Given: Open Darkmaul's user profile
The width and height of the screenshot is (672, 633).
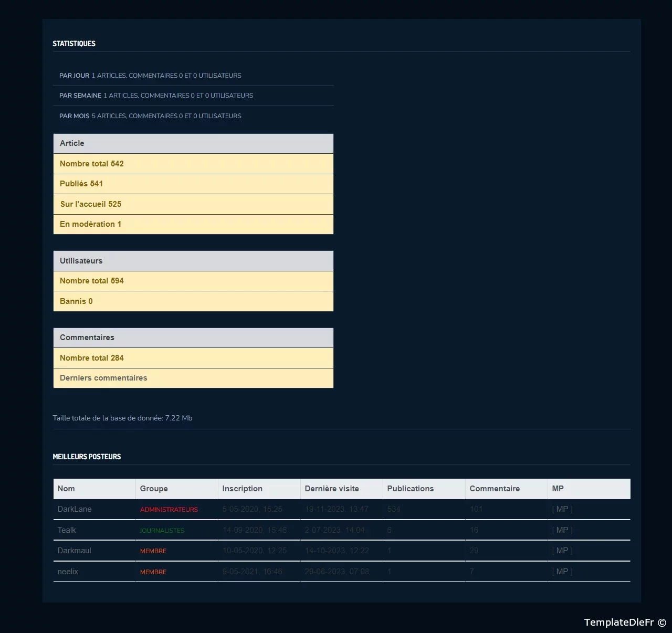Looking at the screenshot, I should (74, 551).
